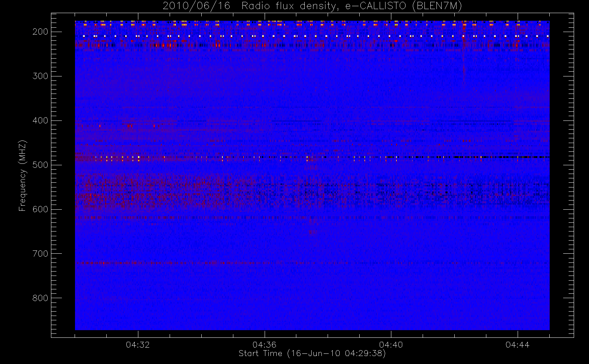Image resolution: width=589 pixels, height=364 pixels.
Task: Click the 800 frequency tick label
Action: point(40,298)
